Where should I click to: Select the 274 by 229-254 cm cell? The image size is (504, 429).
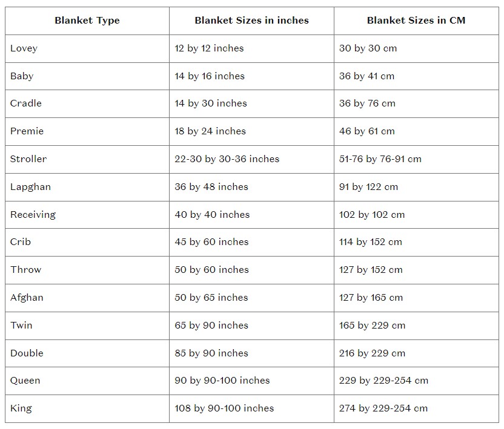tap(383, 408)
